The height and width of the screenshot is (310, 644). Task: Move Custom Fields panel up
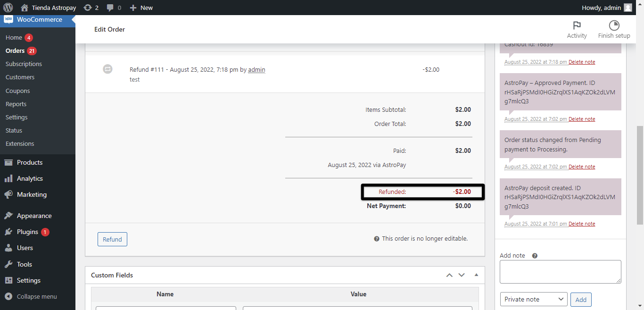click(x=449, y=275)
